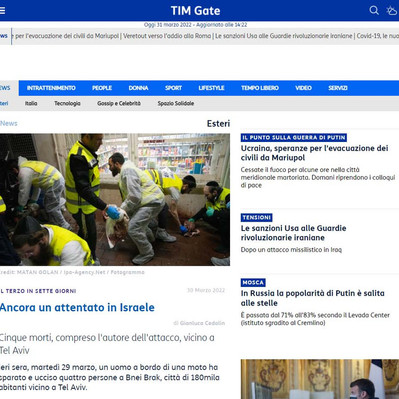Select the Italia subcategory
The image size is (399, 399).
31,103
